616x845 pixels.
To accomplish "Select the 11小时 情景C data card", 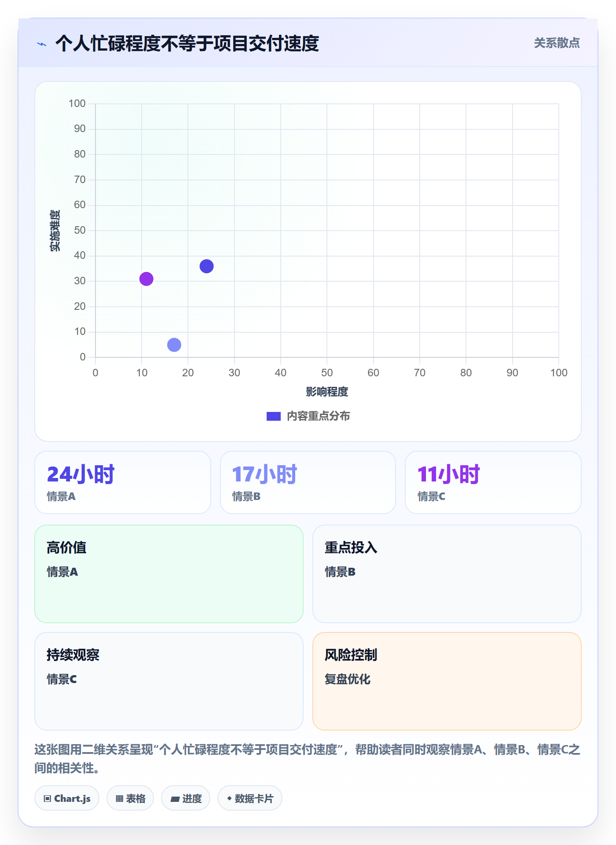I will (493, 482).
